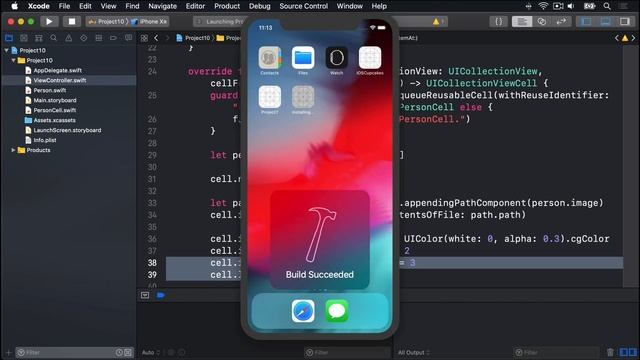Toggle the Debug area visibility
Viewport: 640px width, 360px height.
(x=605, y=21)
